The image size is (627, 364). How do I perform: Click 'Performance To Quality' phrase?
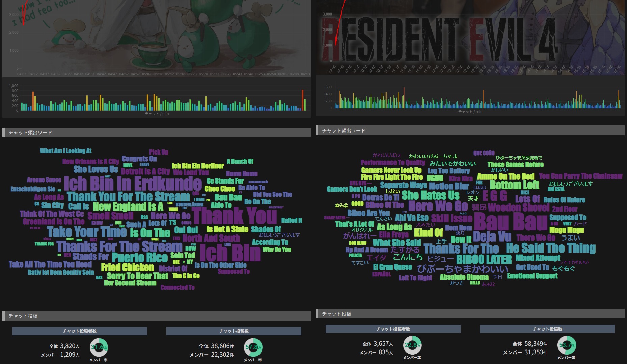393,162
